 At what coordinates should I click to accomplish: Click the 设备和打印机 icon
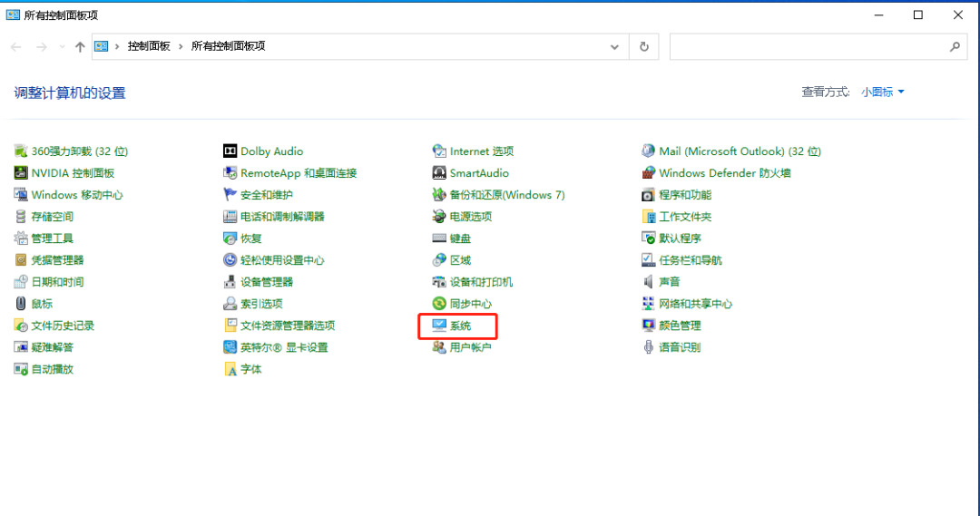coord(439,282)
